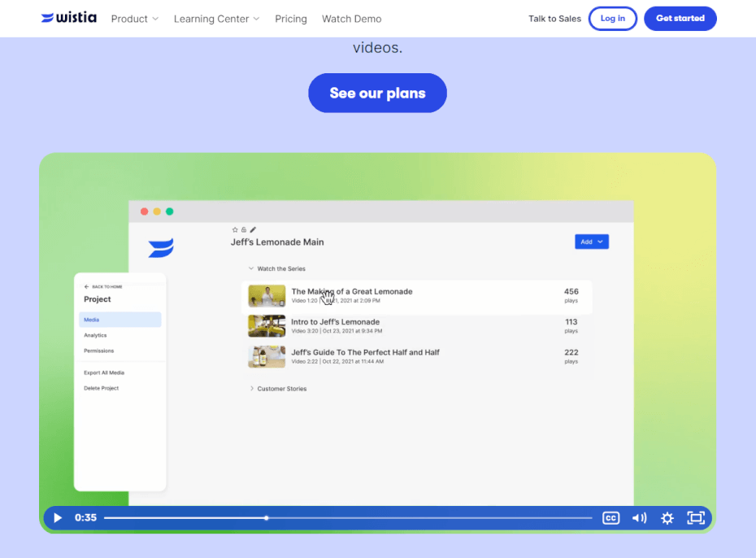Screen dimensions: 756x558
Task: Open the Intro to Jeff's Lemonade thumbnail
Action: (x=267, y=326)
